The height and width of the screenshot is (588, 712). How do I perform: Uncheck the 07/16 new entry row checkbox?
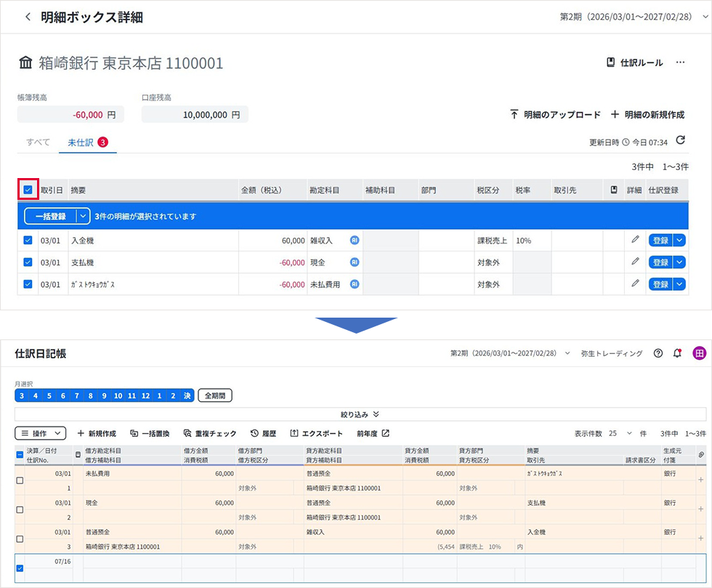click(x=20, y=568)
